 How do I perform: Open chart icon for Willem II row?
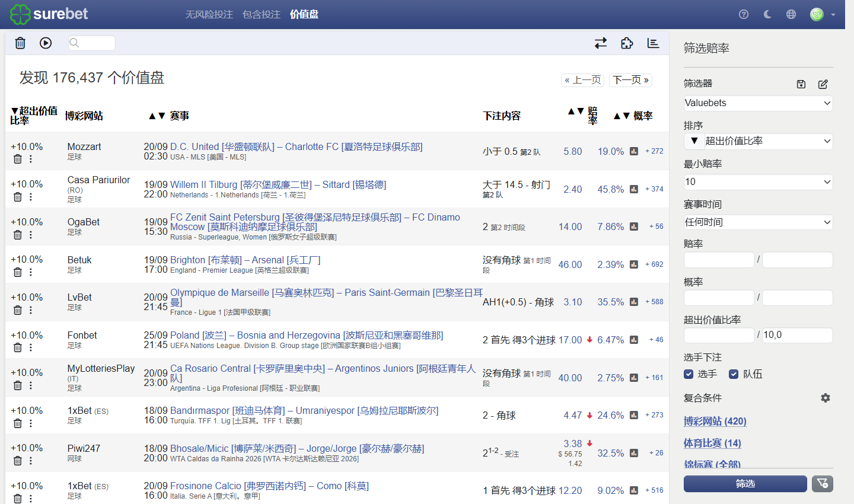(x=634, y=189)
